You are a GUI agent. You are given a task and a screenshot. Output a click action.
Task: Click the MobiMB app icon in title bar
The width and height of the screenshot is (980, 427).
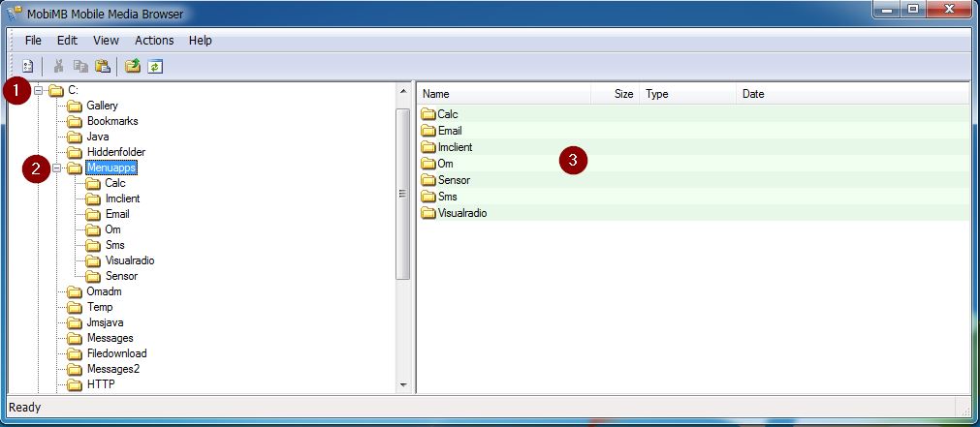14,13
